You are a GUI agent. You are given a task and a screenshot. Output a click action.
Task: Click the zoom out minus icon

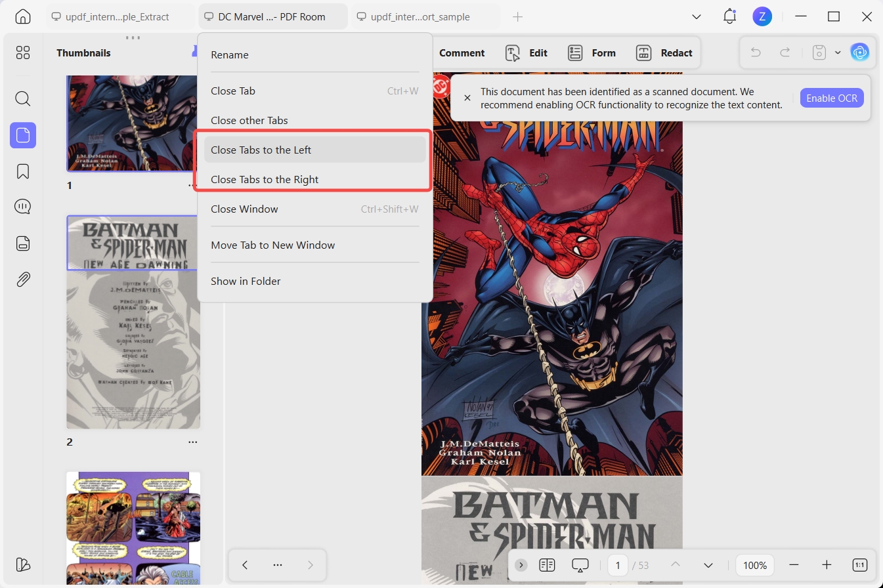coord(794,565)
